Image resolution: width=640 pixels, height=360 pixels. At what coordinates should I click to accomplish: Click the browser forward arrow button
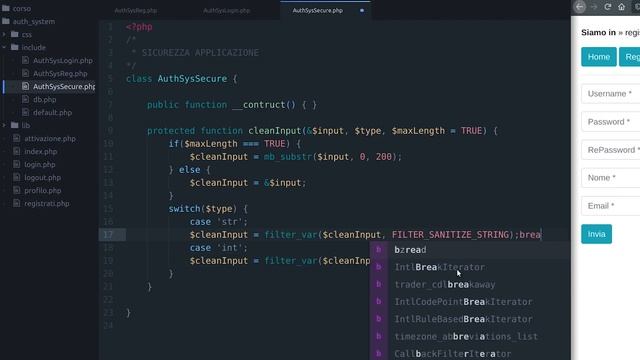(594, 7)
